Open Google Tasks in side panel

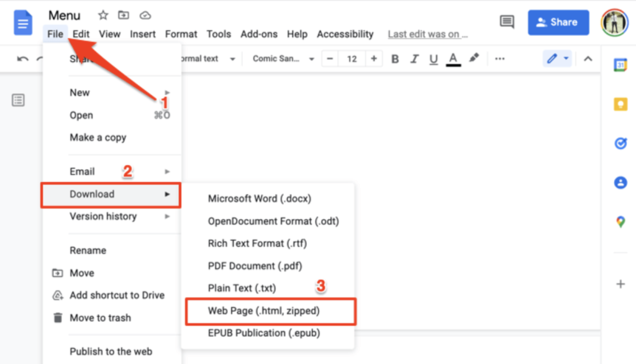click(620, 143)
